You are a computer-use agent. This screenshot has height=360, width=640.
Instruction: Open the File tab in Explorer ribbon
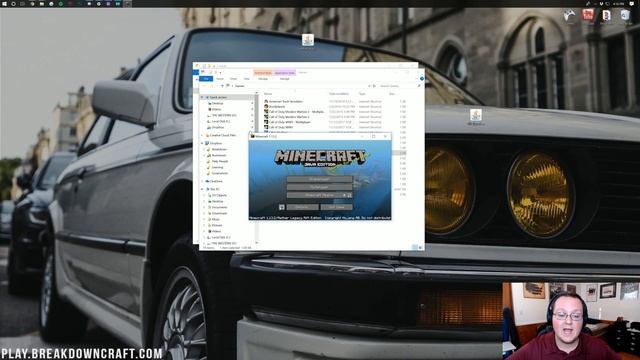point(206,79)
